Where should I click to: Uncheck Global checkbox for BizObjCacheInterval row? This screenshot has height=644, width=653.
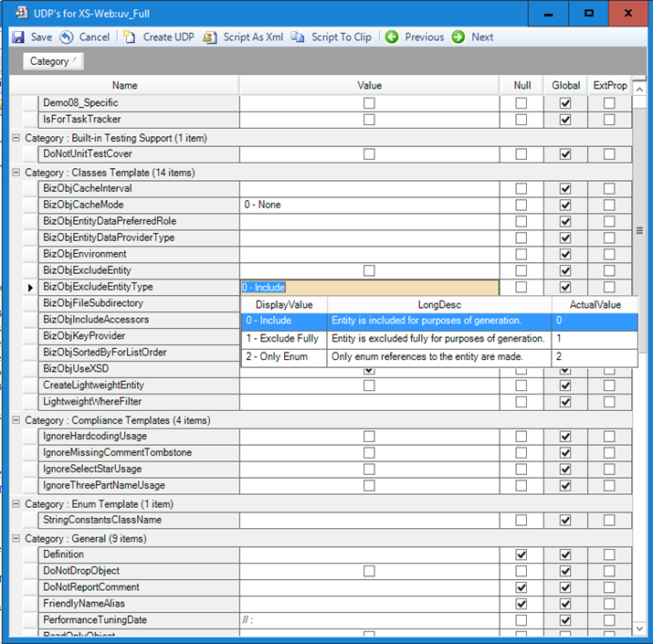point(565,189)
